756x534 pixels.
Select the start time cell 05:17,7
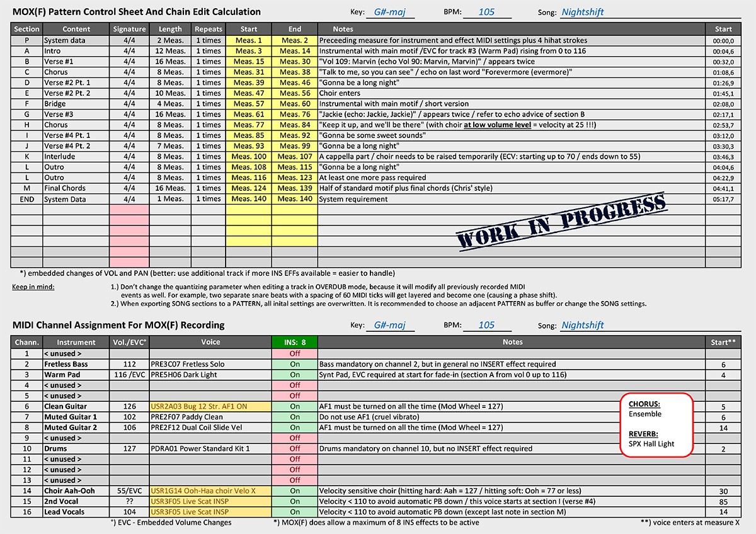723,199
